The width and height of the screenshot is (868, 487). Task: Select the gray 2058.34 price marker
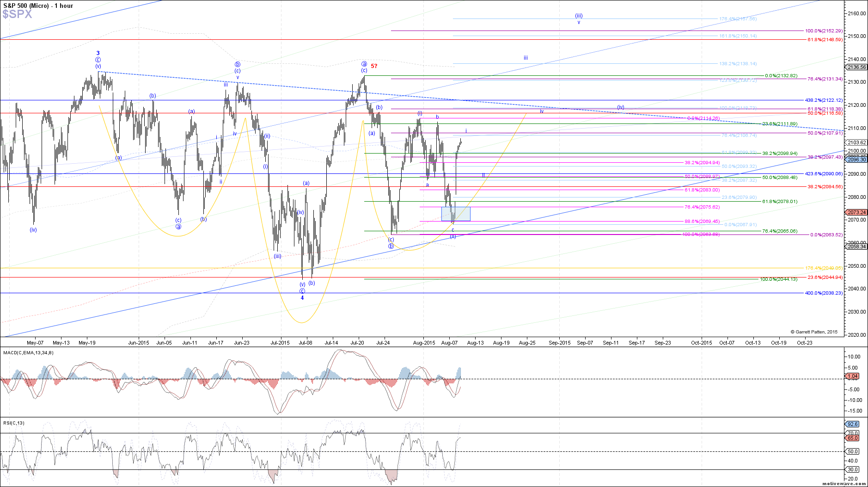pos(856,247)
